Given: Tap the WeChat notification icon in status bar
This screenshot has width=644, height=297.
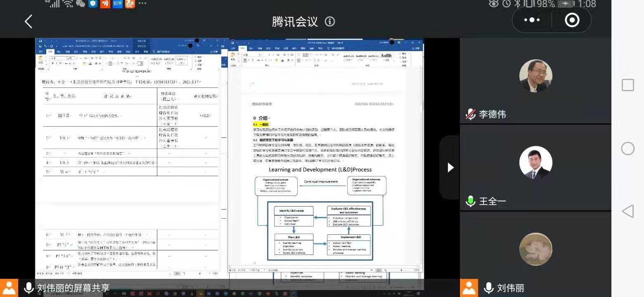Looking at the screenshot, I should point(80,4).
